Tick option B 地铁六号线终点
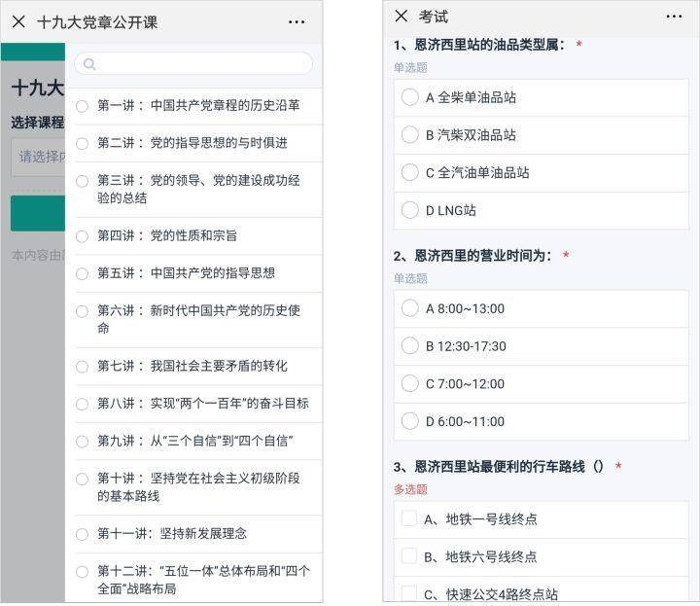The image size is (700, 606). pyautogui.click(x=409, y=556)
